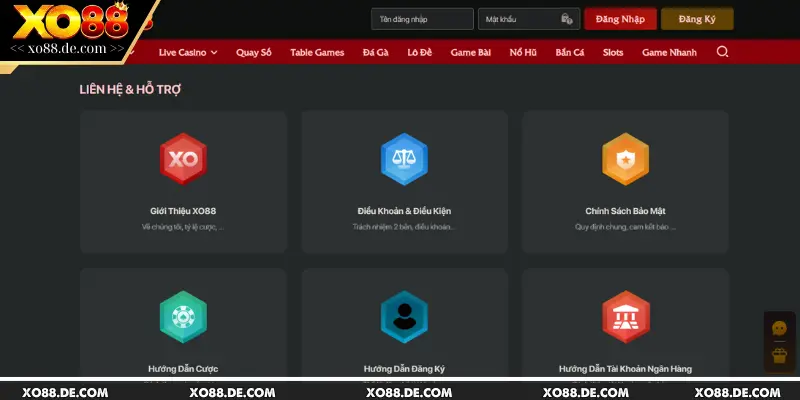Open the floating chat support bubble
This screenshot has height=400, width=800.
pyautogui.click(x=780, y=329)
